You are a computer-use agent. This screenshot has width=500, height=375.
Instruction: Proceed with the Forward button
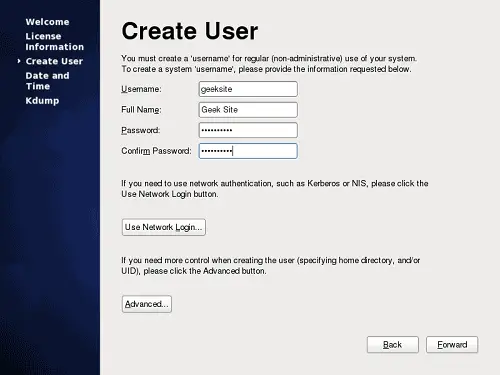(452, 344)
